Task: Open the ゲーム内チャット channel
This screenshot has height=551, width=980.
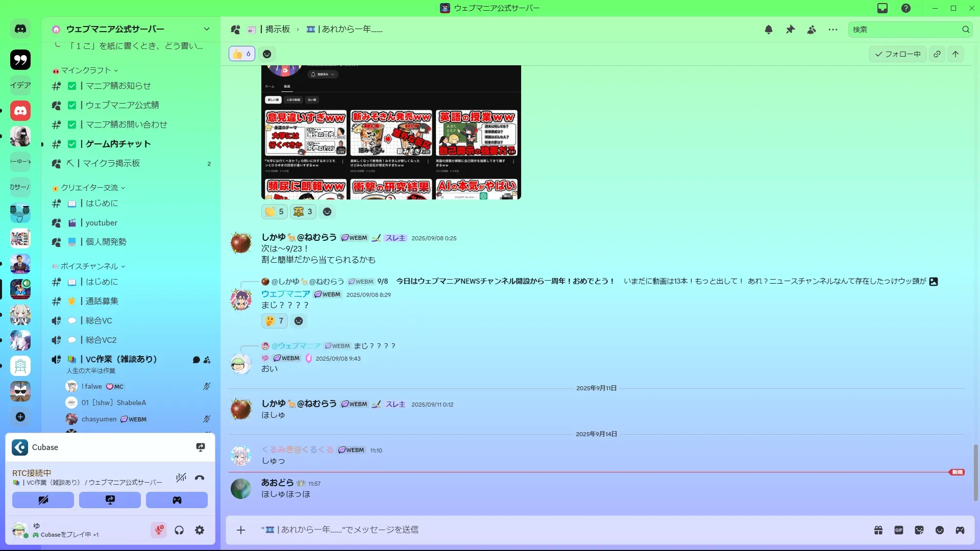Action: click(118, 144)
